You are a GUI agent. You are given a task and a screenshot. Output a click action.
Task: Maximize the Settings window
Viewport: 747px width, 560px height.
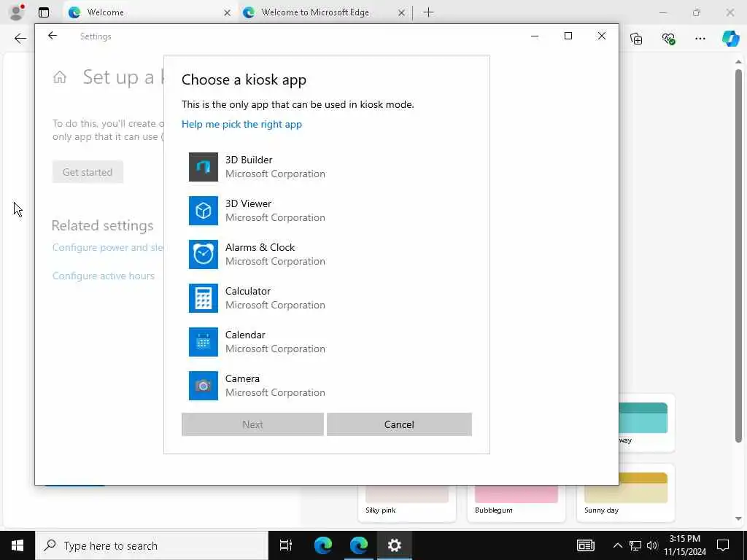coord(568,36)
